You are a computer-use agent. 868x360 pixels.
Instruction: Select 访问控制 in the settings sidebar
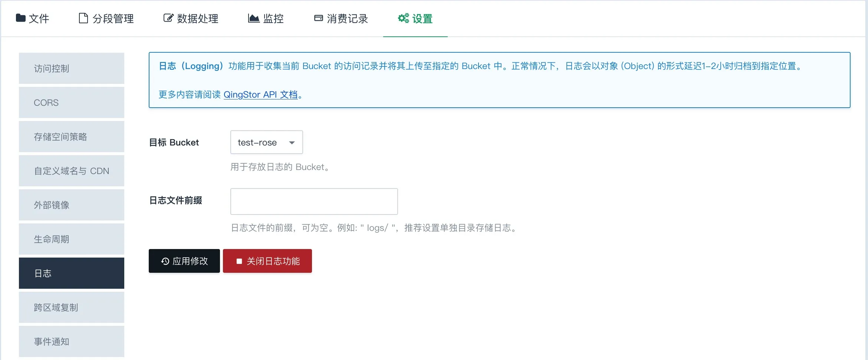(x=71, y=68)
